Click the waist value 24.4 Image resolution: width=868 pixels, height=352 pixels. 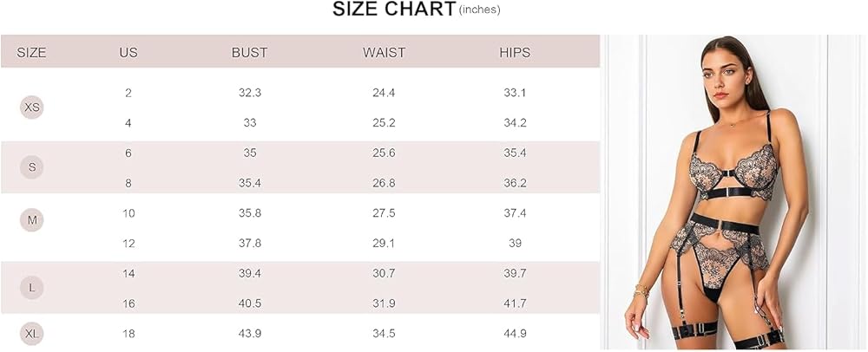point(384,93)
